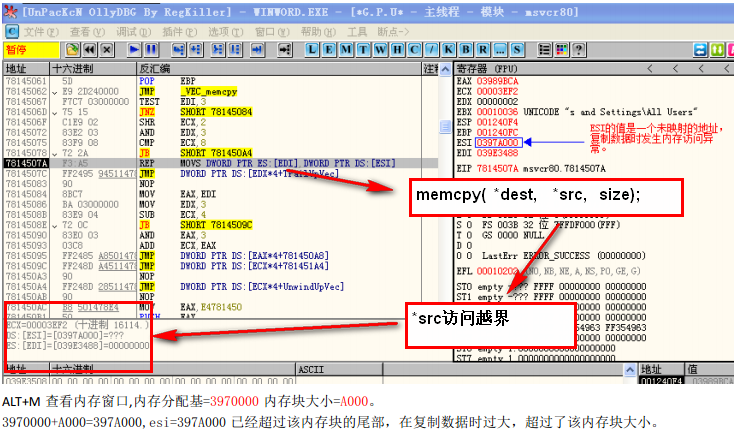This screenshot has height=431, width=737.
Task: Select the 78145062 JMP _VEC_memcpy row
Action: (x=221, y=91)
